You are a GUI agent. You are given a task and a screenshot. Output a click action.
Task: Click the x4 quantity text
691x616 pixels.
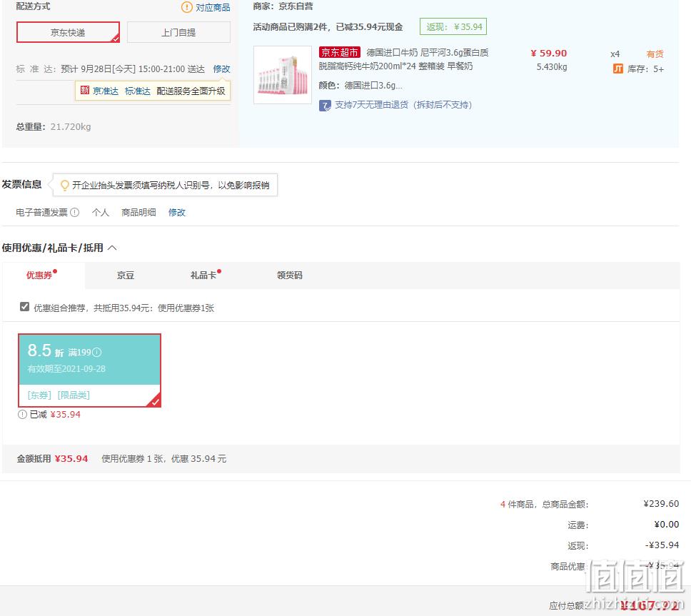(x=615, y=54)
